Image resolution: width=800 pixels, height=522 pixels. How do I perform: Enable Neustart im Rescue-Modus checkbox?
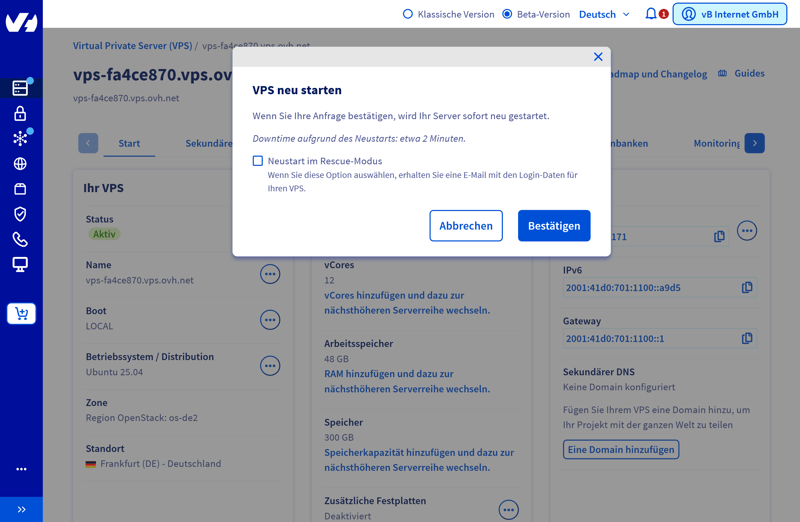coord(258,161)
